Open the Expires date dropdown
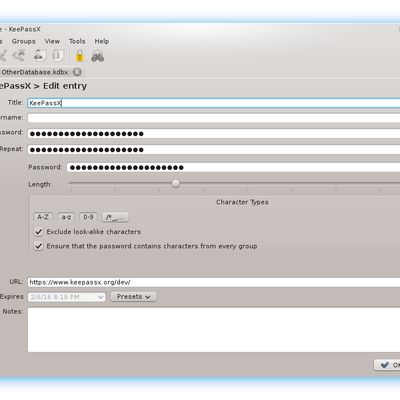This screenshot has width=400, height=400. pos(67,297)
